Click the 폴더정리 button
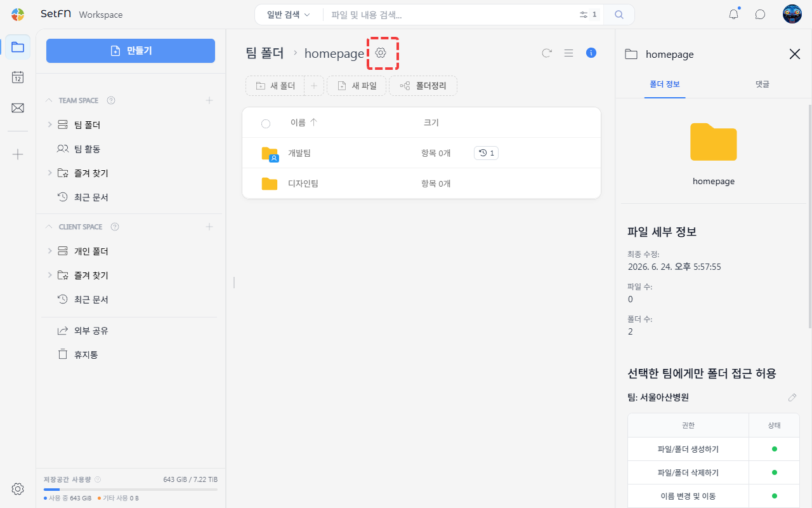Image resolution: width=812 pixels, height=508 pixels. [x=423, y=86]
